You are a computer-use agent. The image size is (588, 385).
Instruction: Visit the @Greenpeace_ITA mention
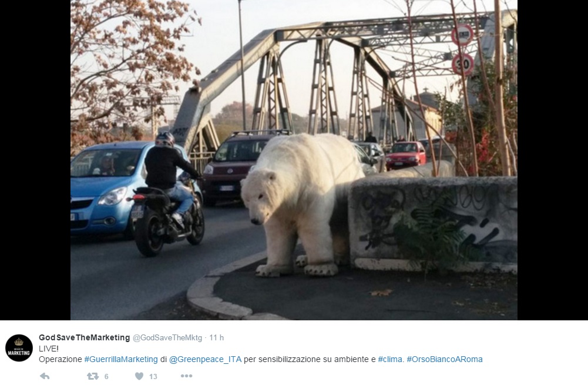205,359
